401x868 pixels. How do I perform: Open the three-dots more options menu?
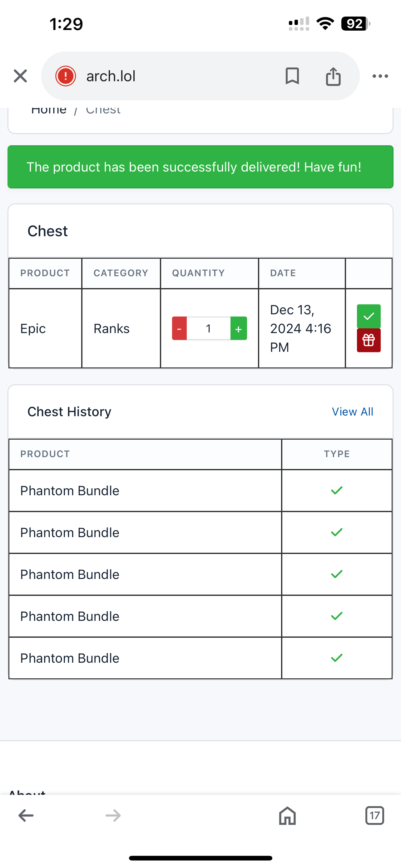[x=380, y=76]
